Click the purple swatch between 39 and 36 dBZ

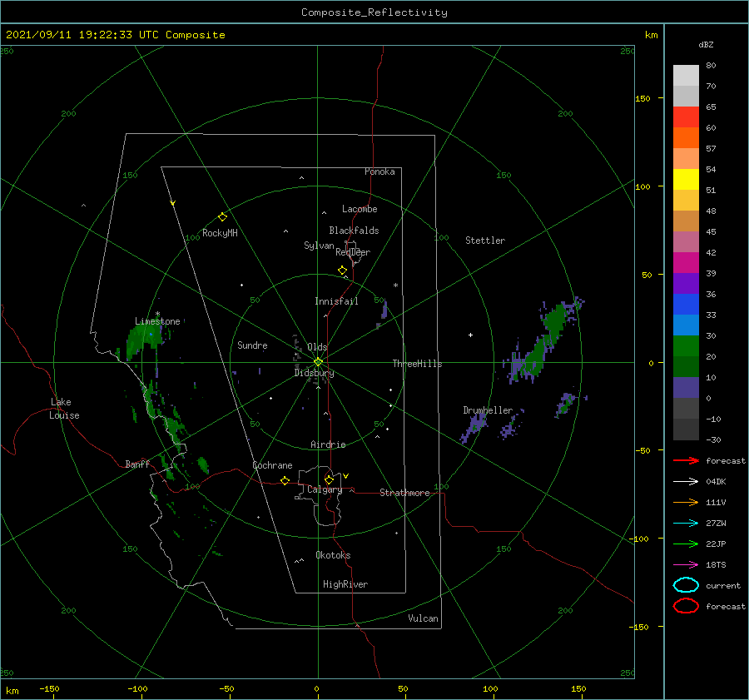point(686,284)
